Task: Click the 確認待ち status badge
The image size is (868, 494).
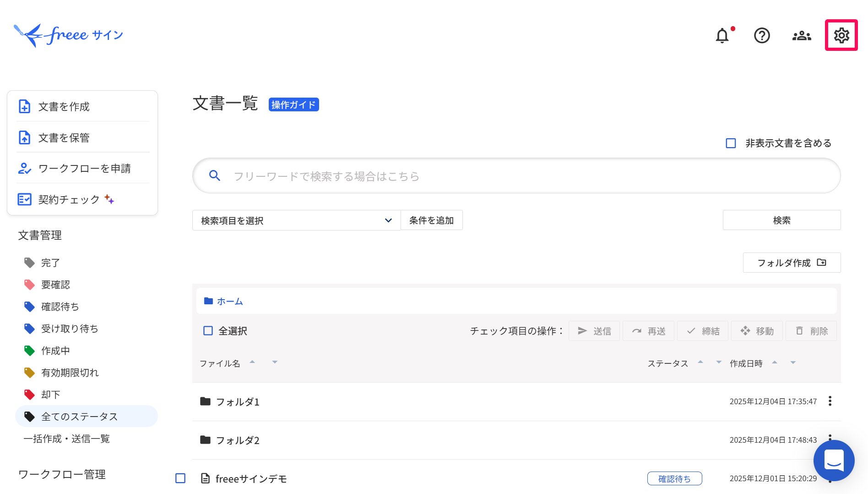Action: [x=674, y=478]
